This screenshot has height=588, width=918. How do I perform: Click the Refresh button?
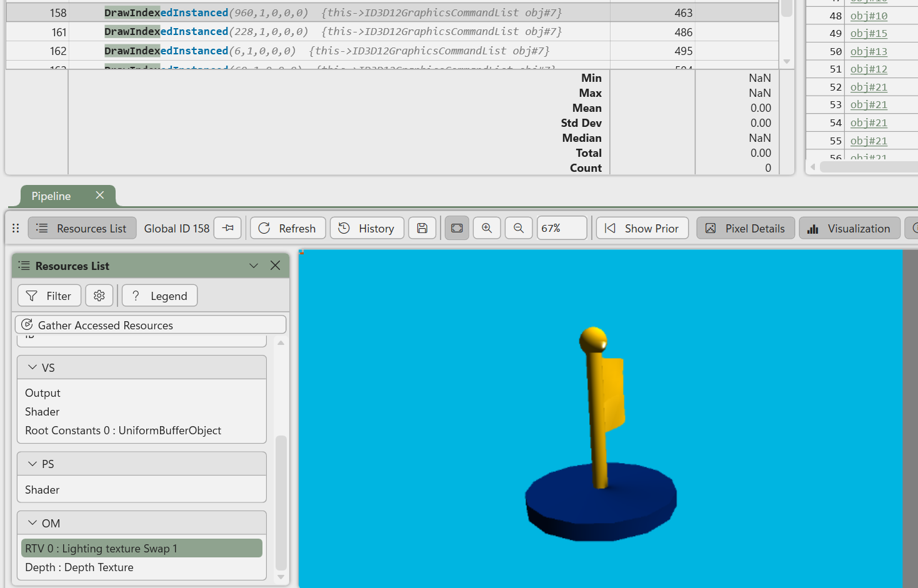(x=287, y=228)
